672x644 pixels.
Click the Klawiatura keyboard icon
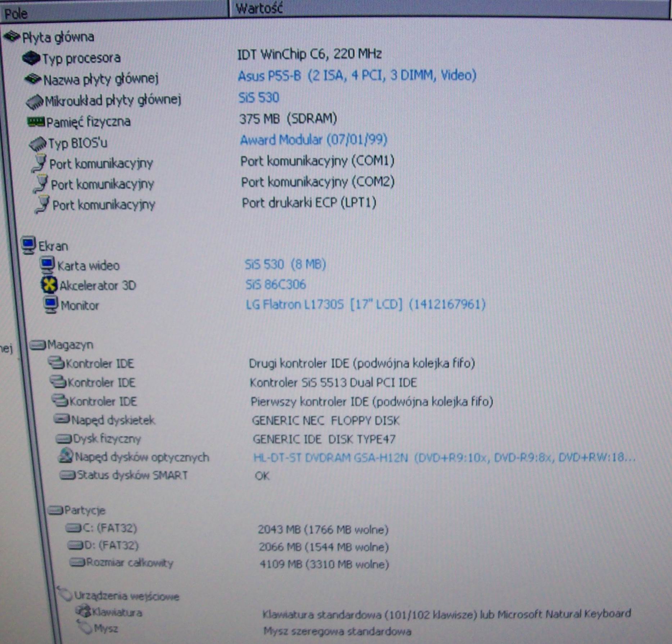click(83, 611)
